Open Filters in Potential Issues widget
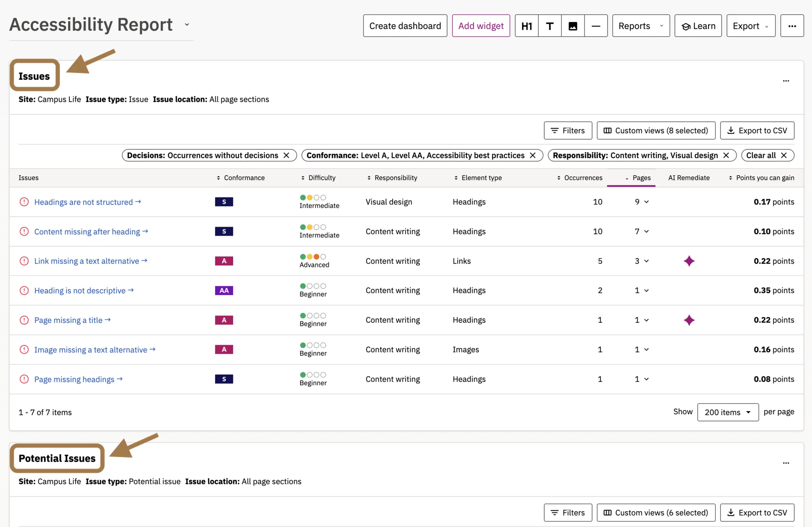The image size is (812, 527). [x=568, y=513]
